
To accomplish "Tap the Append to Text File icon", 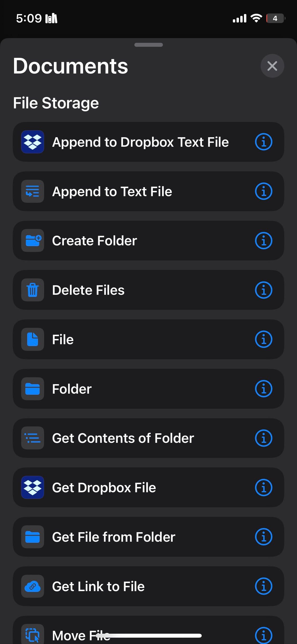I will (x=32, y=191).
